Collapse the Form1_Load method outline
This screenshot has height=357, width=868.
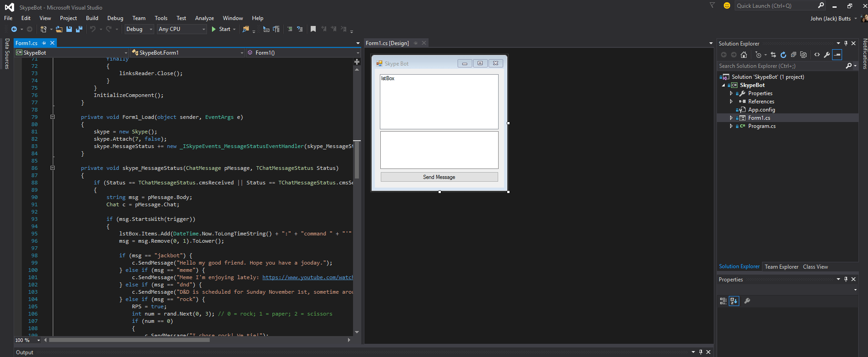coord(52,117)
